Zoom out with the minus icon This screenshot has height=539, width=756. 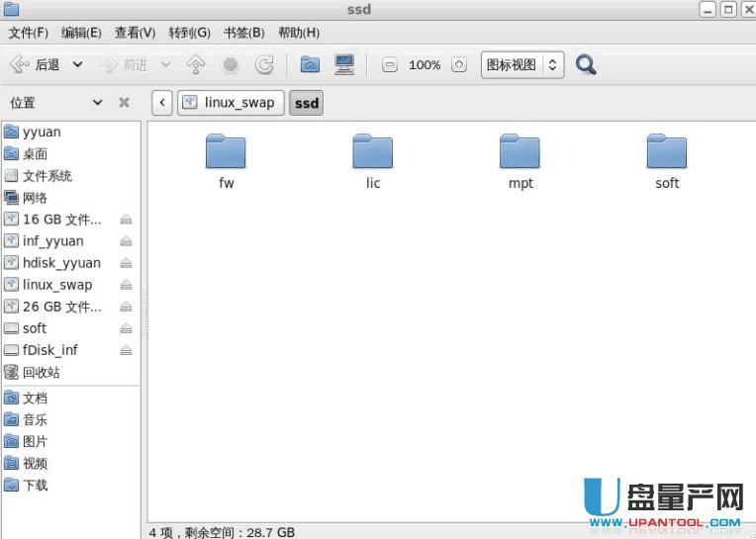point(390,65)
